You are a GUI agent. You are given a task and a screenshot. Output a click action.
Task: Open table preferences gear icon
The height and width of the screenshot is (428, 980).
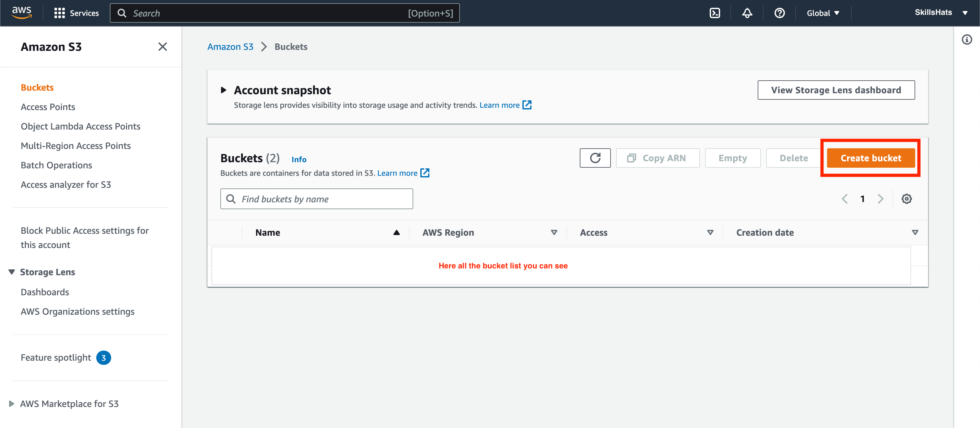click(x=906, y=199)
